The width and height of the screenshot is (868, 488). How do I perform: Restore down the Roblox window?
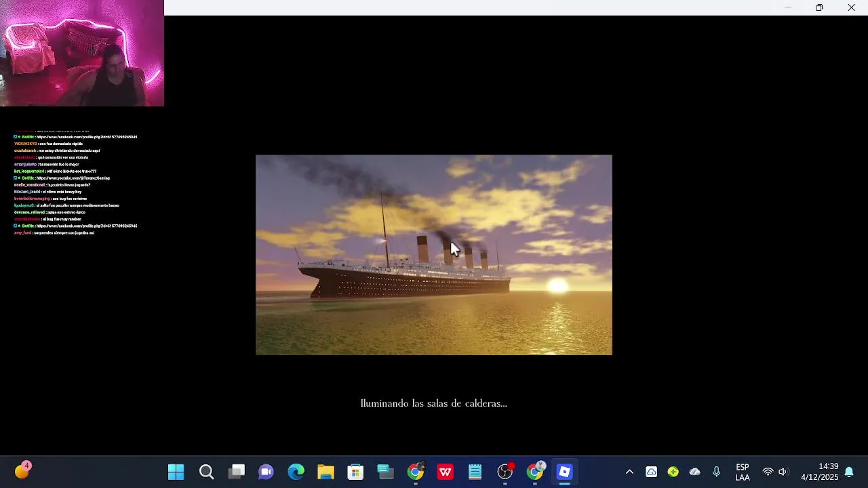click(x=819, y=7)
